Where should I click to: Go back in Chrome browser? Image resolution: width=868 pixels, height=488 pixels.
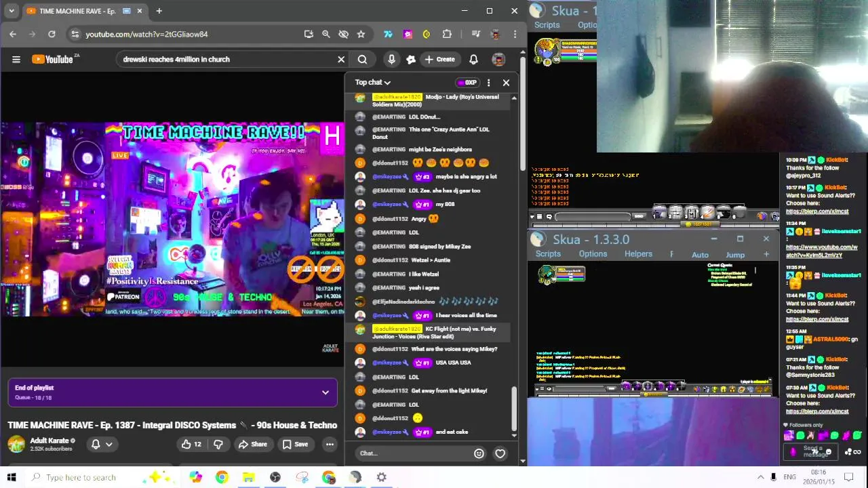pos(13,34)
